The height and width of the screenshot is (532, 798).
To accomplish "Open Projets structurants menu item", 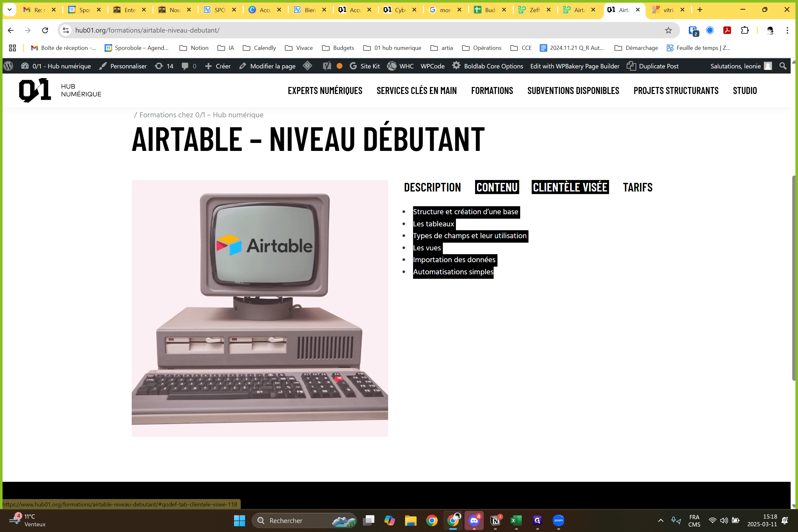I will [676, 90].
